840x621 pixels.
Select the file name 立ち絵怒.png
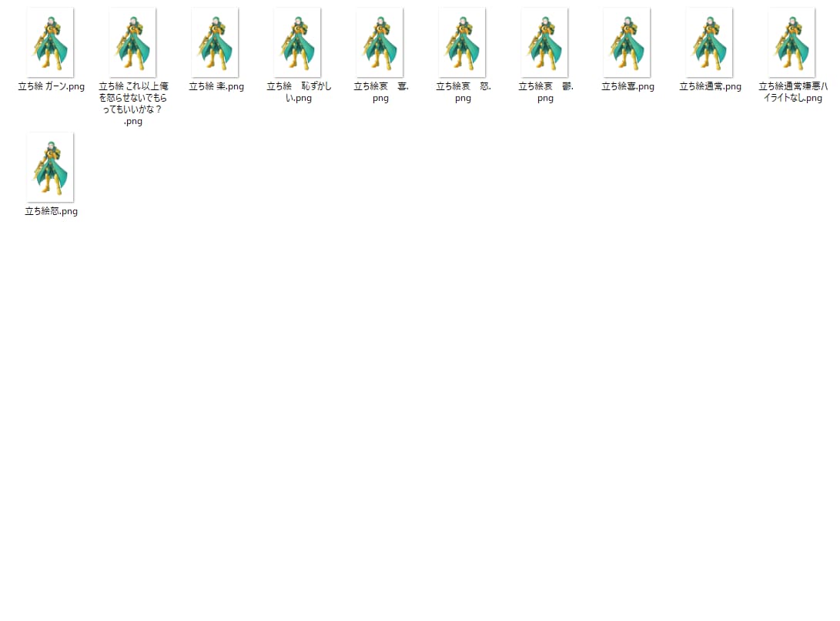(x=52, y=211)
